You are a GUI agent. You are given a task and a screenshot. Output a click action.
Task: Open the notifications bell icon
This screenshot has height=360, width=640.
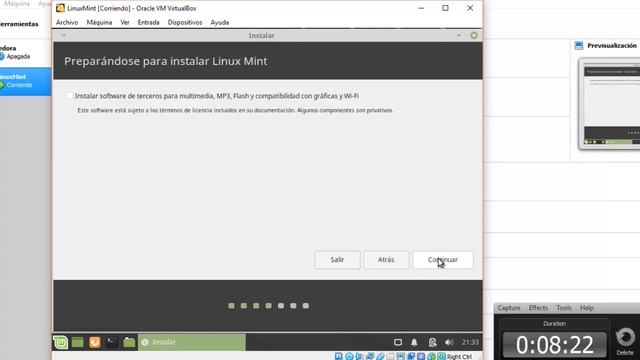coord(414,342)
